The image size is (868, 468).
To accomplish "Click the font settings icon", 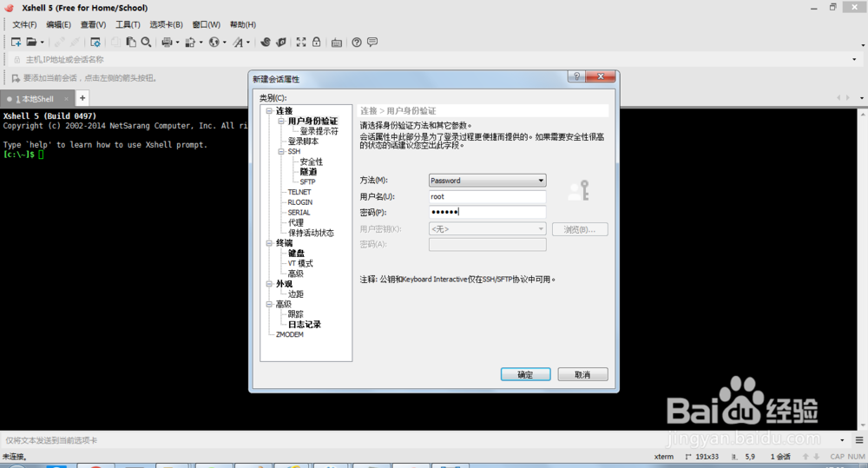I will 238,42.
